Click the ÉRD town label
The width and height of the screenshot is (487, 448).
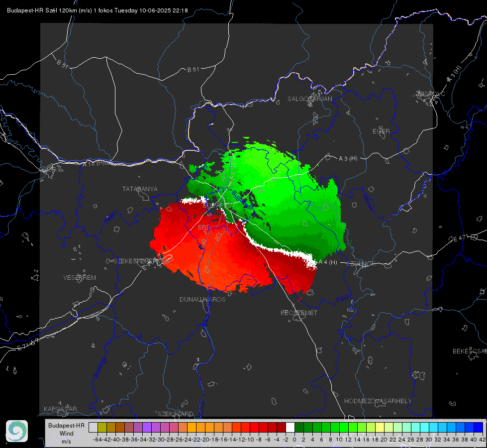click(204, 227)
